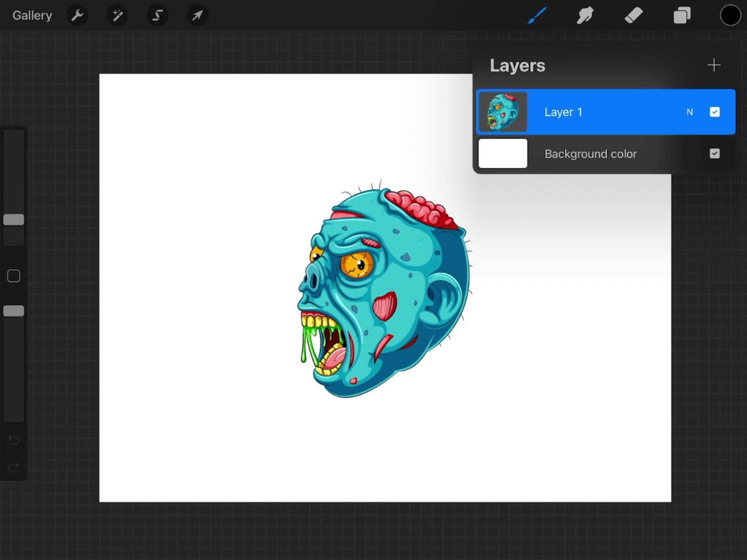Activate the Transform arrow tool

click(197, 15)
